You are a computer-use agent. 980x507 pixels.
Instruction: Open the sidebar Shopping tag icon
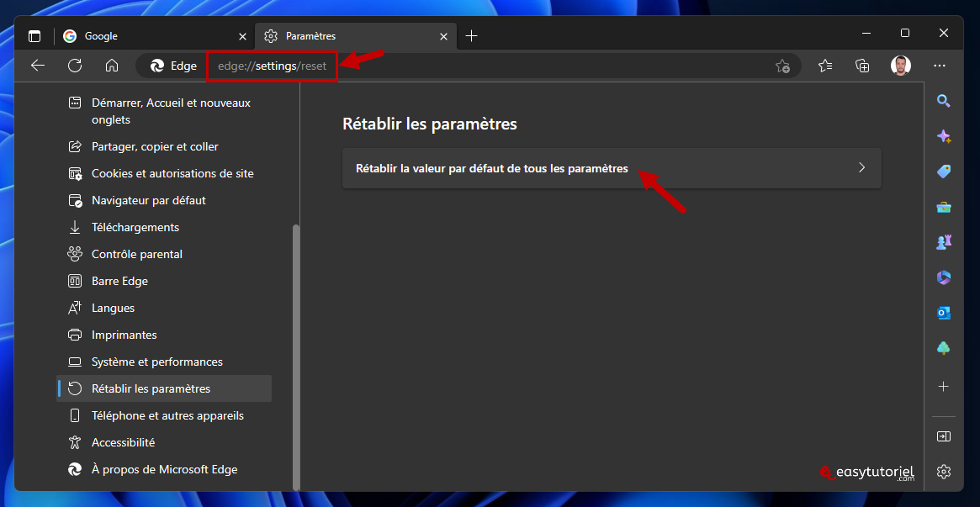pyautogui.click(x=944, y=172)
